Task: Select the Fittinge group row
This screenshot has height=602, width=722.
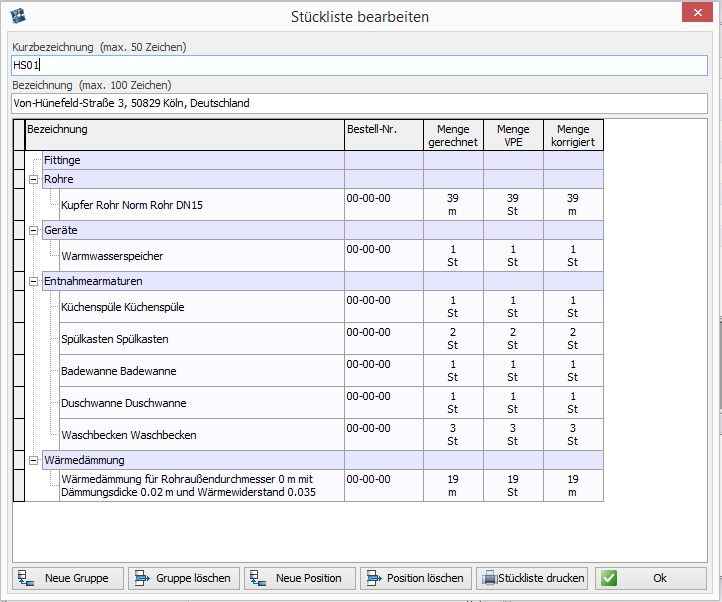Action: [323, 160]
